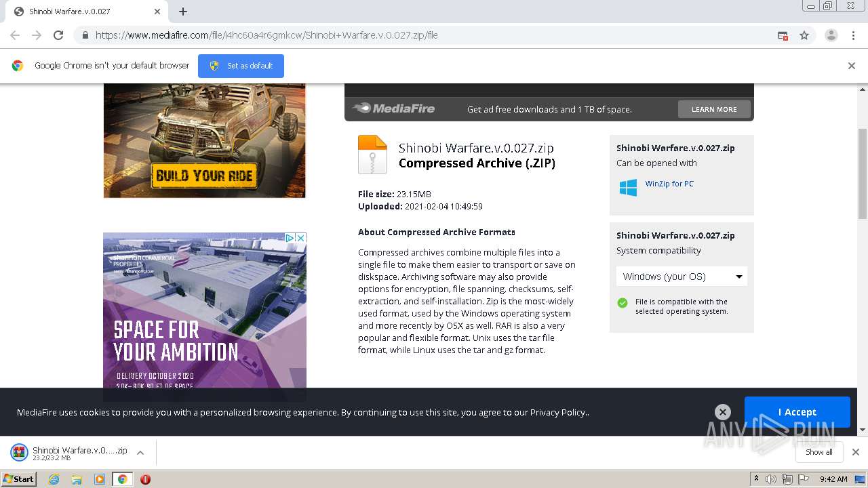Click the red stop taskbar icon
The image size is (868, 488).
click(x=145, y=479)
